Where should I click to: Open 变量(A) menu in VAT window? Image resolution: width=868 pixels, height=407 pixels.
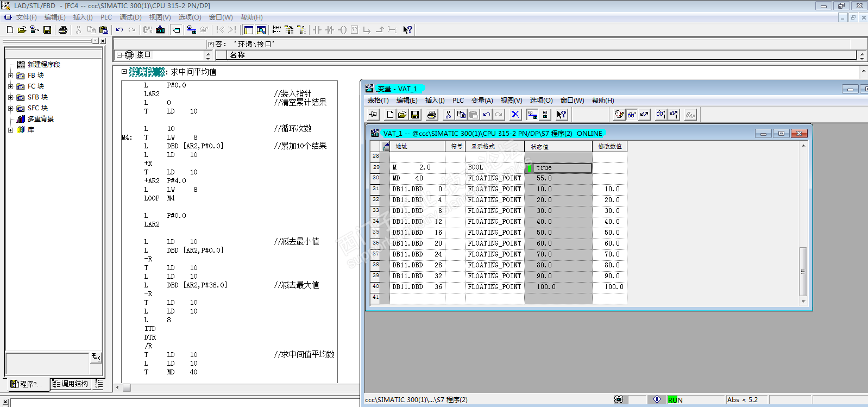[482, 101]
